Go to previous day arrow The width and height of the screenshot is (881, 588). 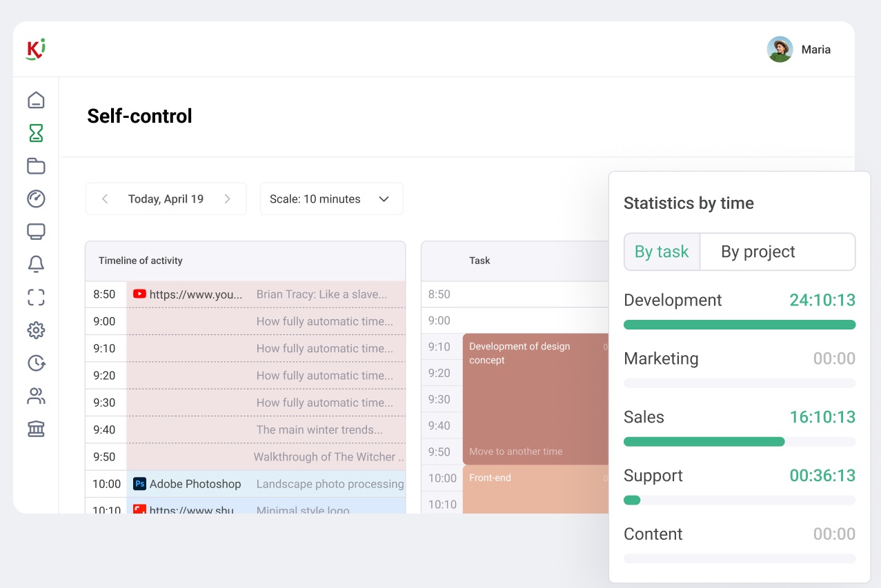(x=105, y=199)
